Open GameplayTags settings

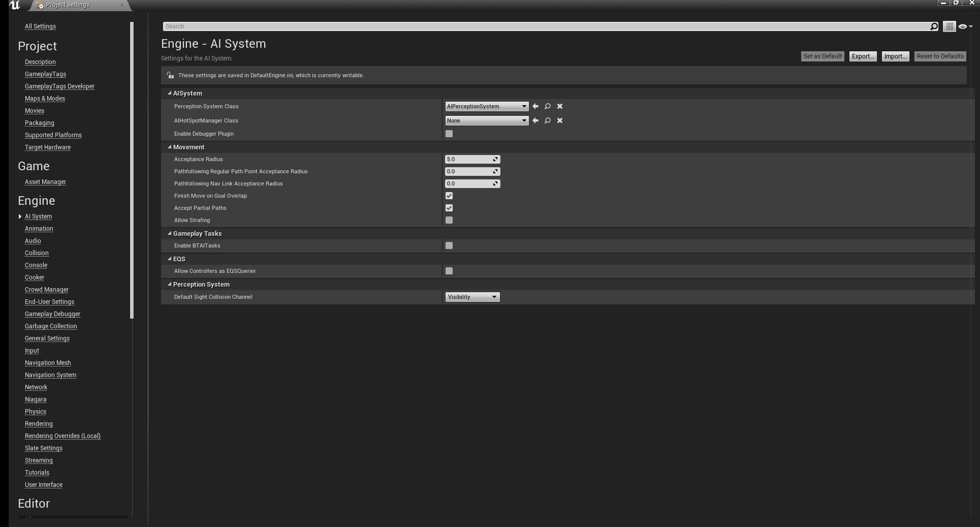(45, 74)
